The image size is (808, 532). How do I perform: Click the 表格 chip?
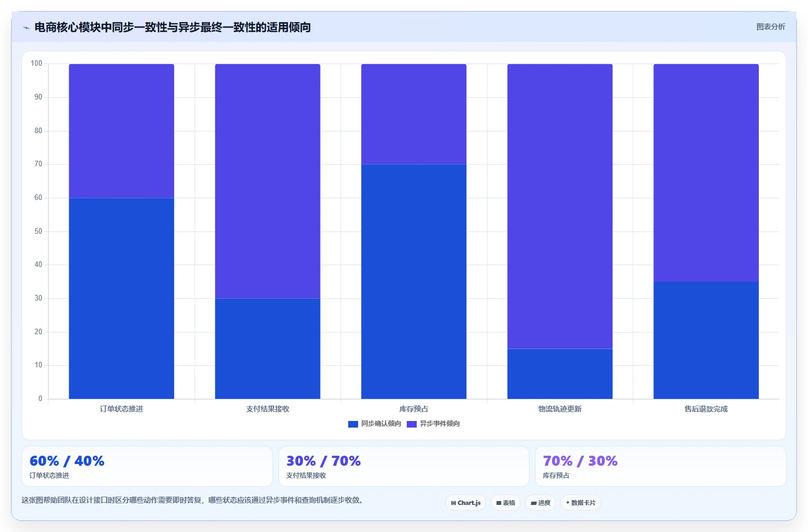(x=506, y=503)
